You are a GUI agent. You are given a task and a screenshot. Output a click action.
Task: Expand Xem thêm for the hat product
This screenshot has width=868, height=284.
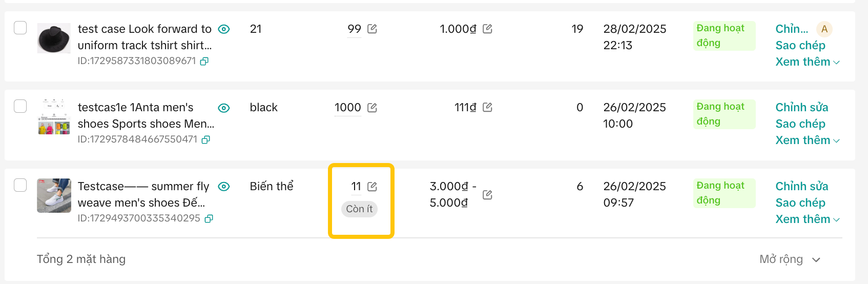pyautogui.click(x=808, y=62)
